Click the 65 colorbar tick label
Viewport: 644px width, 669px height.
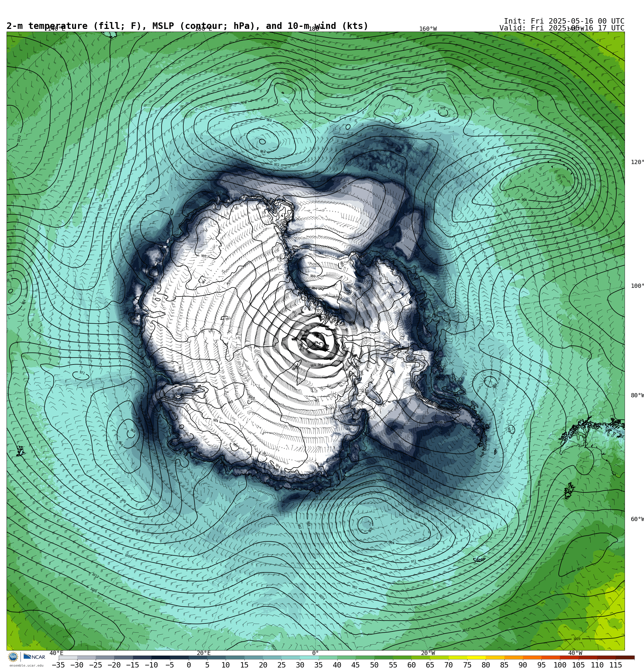(430, 665)
